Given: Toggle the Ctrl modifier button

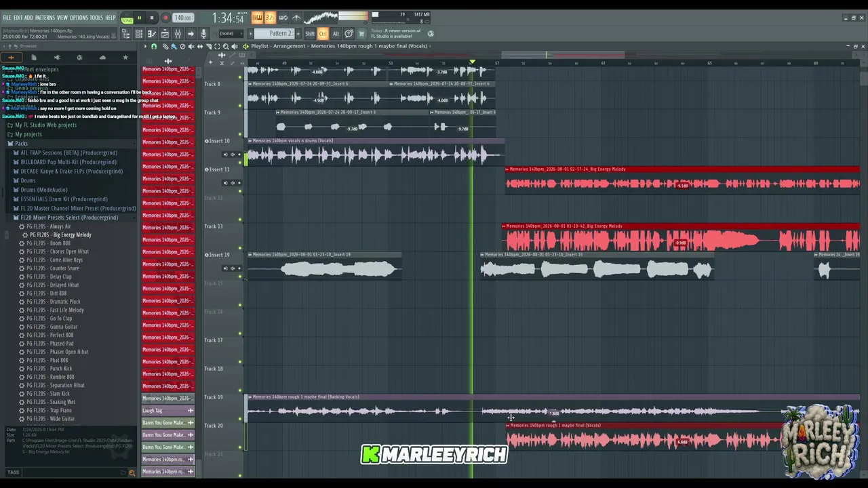Looking at the screenshot, I should 323,34.
